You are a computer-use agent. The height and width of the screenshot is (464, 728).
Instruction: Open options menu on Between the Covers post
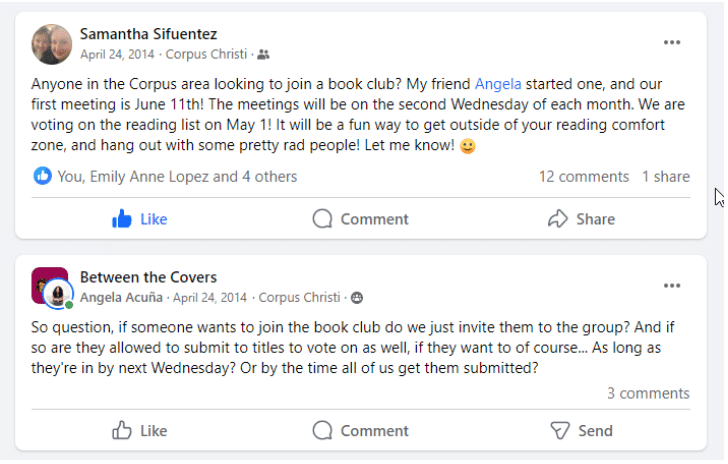pyautogui.click(x=672, y=286)
